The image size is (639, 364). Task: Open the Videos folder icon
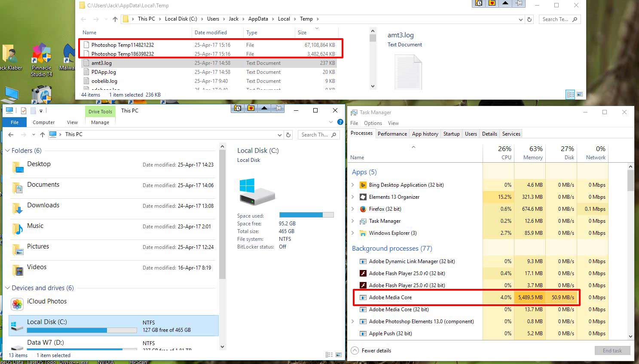pos(18,270)
